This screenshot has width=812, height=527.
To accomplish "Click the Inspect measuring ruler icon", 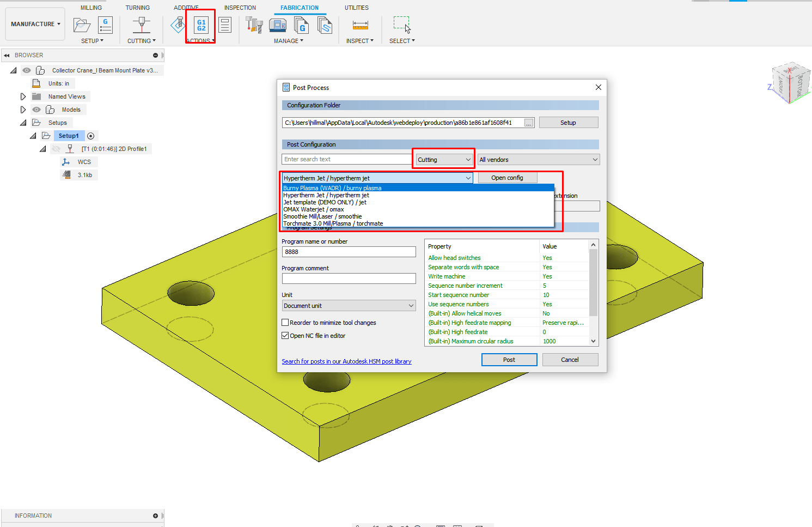I will click(x=359, y=25).
